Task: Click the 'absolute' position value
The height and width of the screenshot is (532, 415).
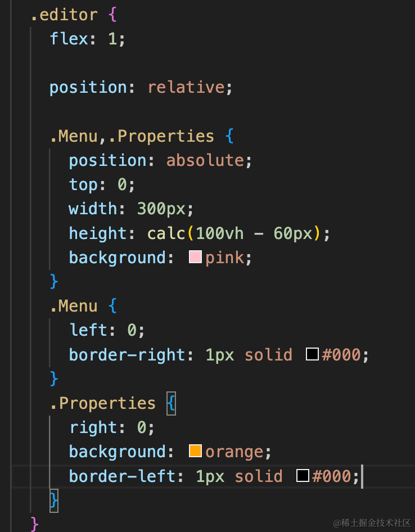Action: (205, 160)
